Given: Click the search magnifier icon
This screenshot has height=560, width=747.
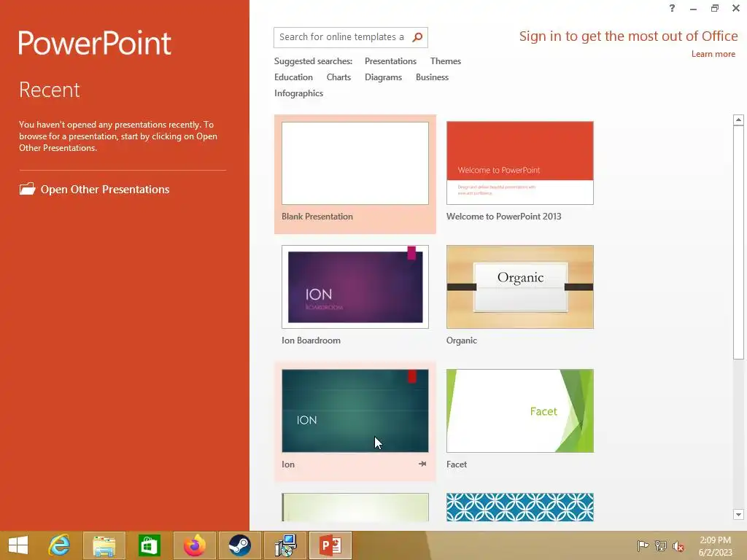Looking at the screenshot, I should tap(417, 37).
